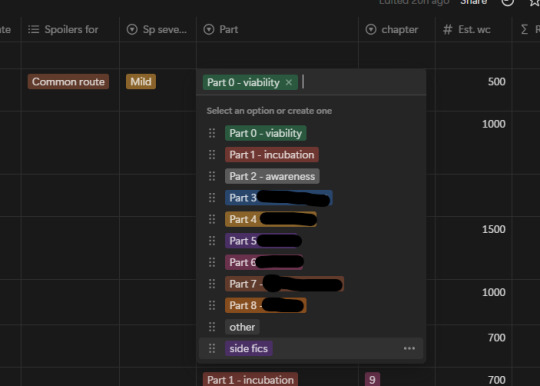Image resolution: width=540 pixels, height=386 pixels.
Task: Click drag handle beside Part 2 - awareness
Action: tap(212, 176)
